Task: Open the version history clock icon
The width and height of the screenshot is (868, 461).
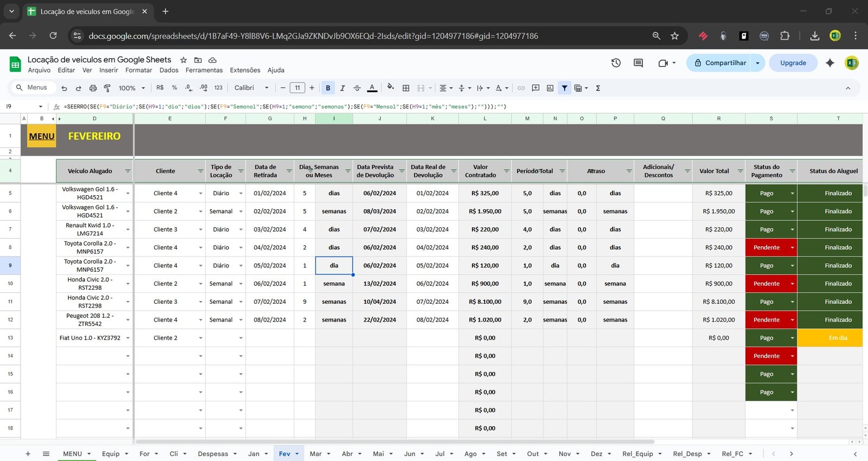Action: point(616,63)
